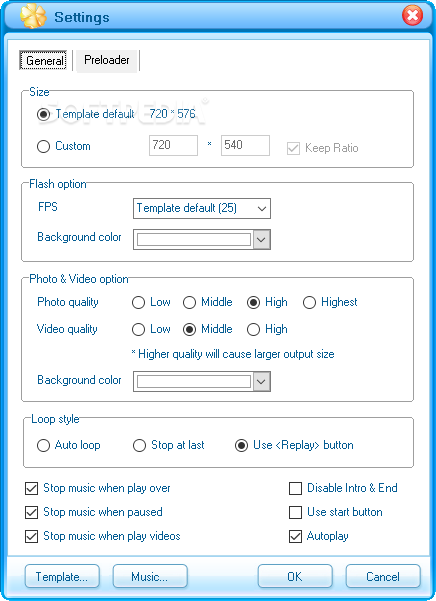Switch to the Preloader tab
The height and width of the screenshot is (601, 436).
(107, 60)
